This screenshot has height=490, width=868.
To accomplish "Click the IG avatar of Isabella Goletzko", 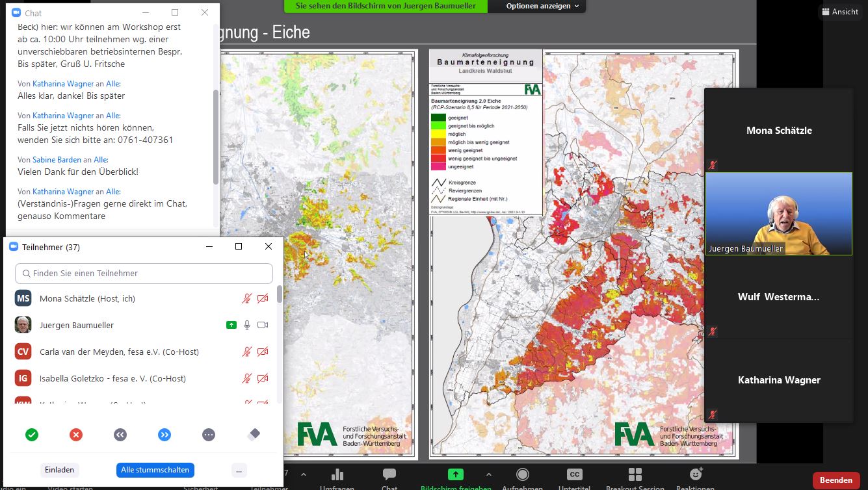I will (23, 378).
